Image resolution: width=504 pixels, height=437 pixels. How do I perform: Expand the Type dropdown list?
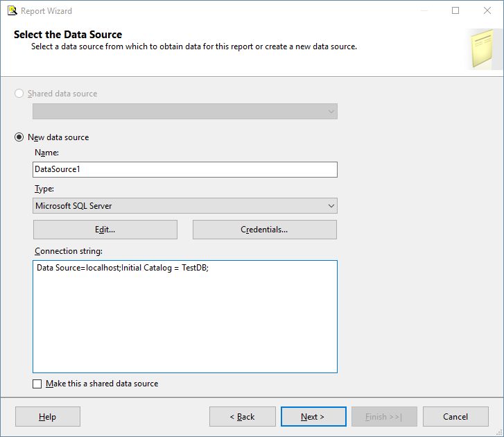330,206
